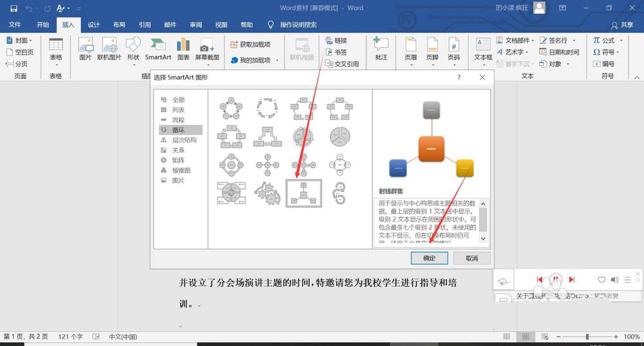This screenshot has height=346, width=644.
Task: Insert a picture using the 图片 ribbon icon
Action: pos(86,48)
